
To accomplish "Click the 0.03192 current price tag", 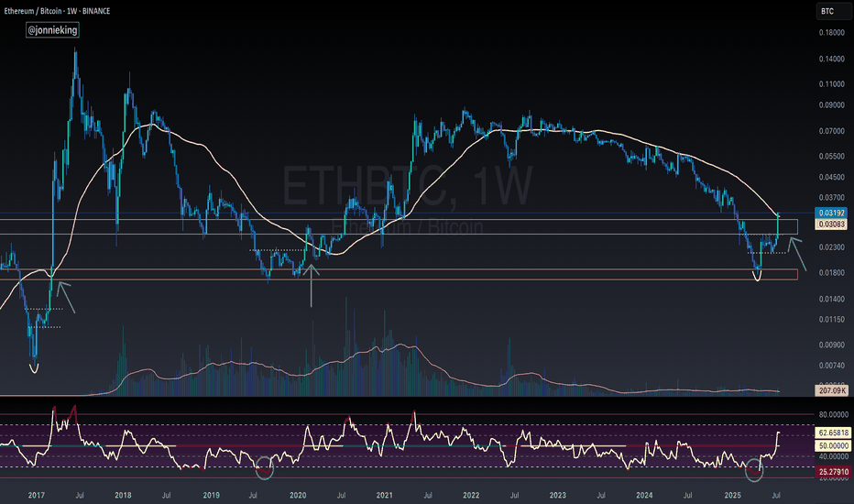I will tap(831, 213).
